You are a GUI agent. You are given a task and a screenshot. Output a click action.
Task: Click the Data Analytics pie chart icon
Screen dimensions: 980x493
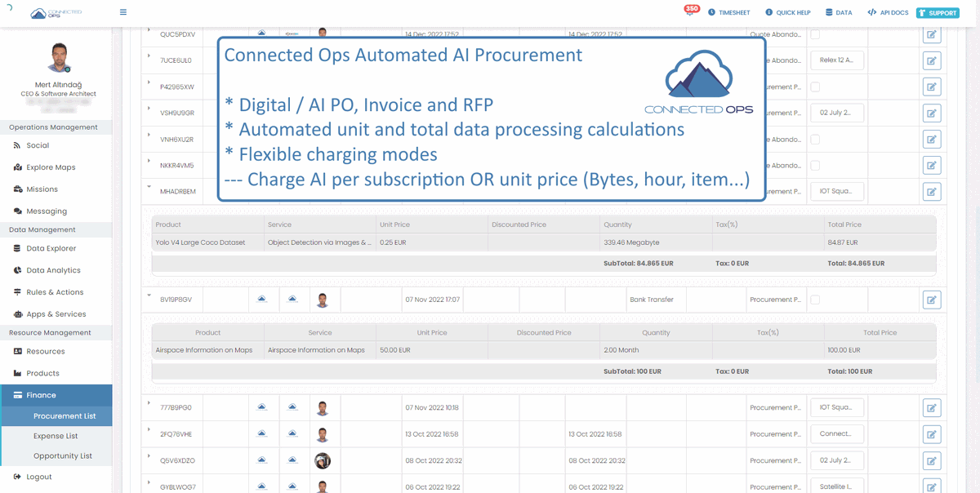17,270
